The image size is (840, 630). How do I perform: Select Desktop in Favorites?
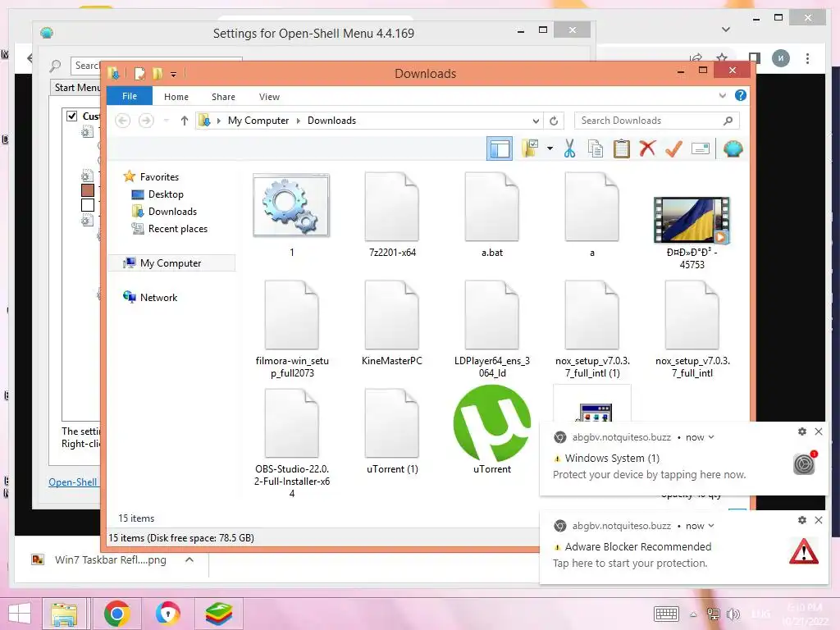[166, 194]
